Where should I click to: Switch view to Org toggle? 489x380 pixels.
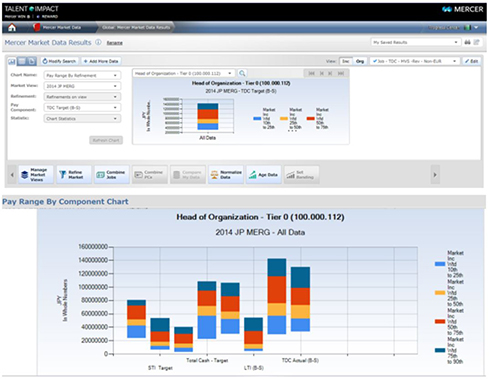click(360, 61)
